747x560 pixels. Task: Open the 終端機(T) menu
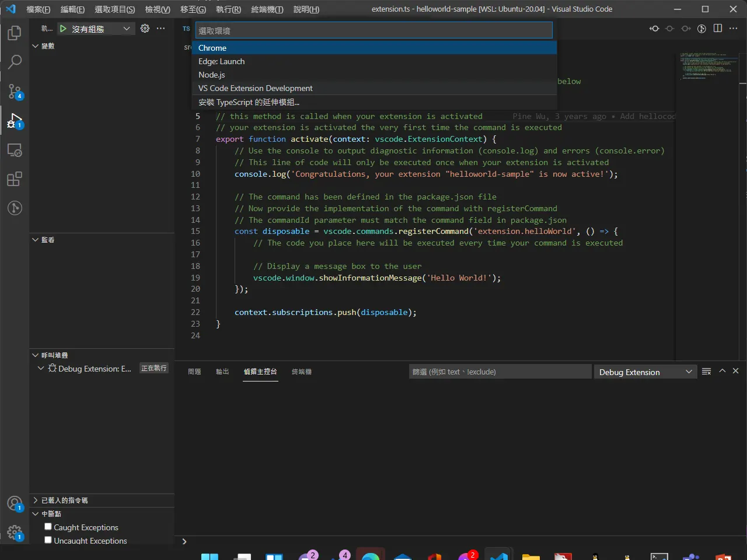267,9
